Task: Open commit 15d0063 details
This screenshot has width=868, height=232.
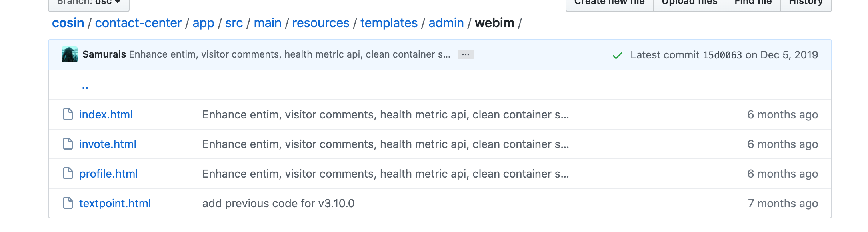Action: (722, 55)
